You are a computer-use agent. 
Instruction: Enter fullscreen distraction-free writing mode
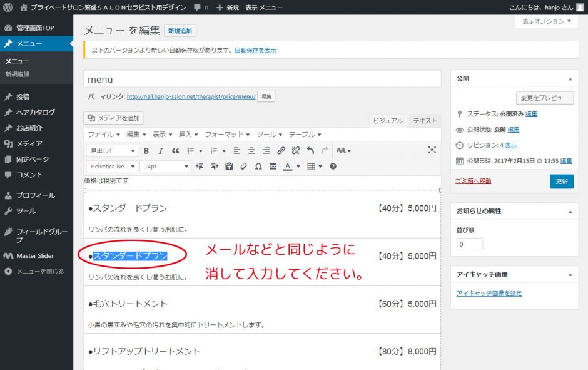[432, 150]
